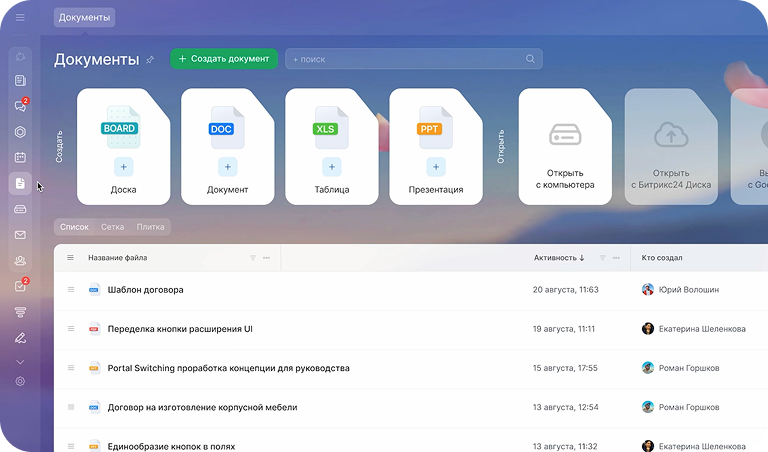Viewport: 768px width, 452px height.
Task: Sort by the Активность column header
Action: (x=558, y=258)
